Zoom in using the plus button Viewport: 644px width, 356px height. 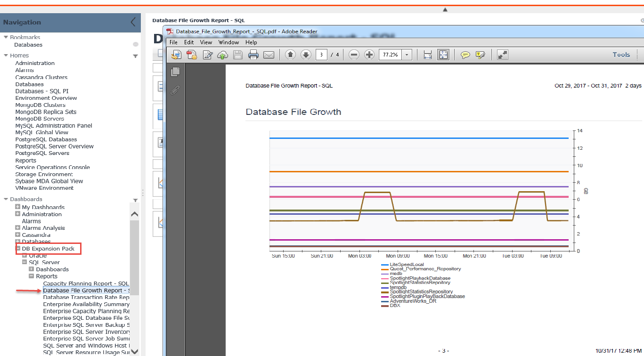pos(369,55)
